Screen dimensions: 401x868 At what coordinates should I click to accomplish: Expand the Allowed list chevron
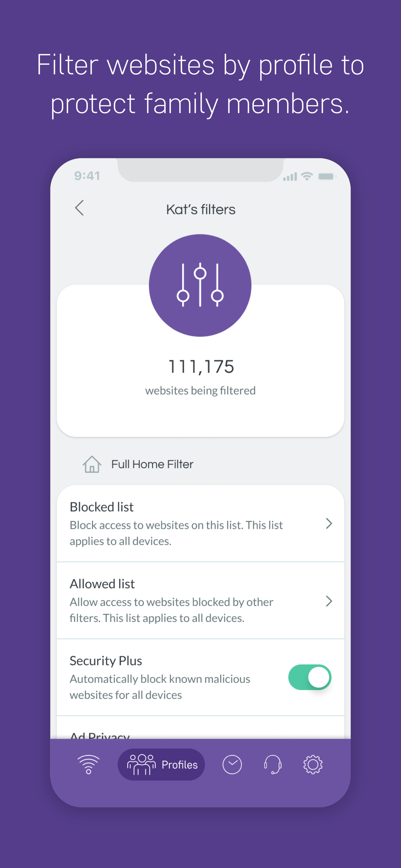(x=329, y=601)
